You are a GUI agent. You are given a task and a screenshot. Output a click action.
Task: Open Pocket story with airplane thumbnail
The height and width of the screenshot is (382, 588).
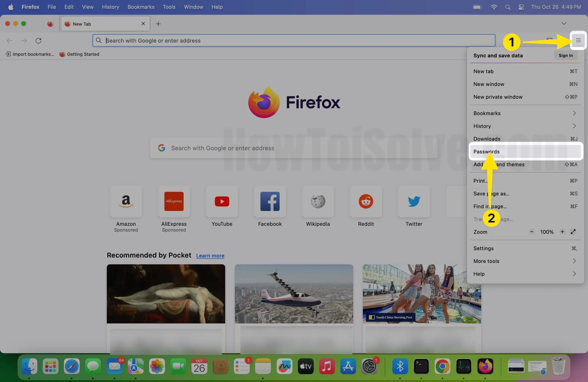[294, 294]
